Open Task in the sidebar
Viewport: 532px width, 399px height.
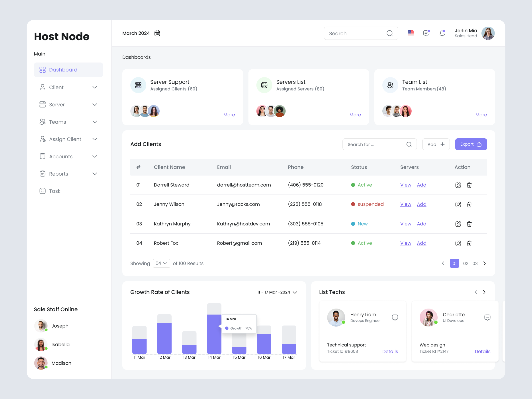click(55, 191)
